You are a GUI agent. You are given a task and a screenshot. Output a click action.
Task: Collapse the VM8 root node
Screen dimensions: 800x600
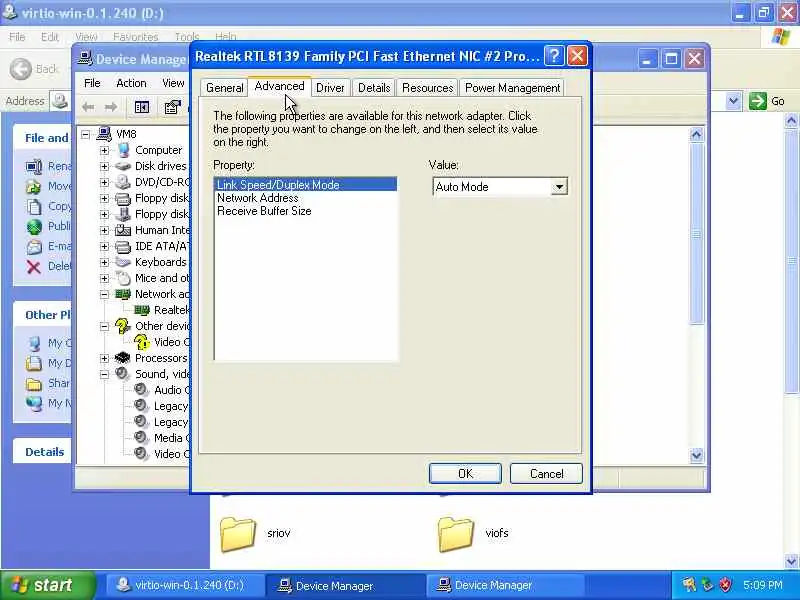(x=85, y=134)
